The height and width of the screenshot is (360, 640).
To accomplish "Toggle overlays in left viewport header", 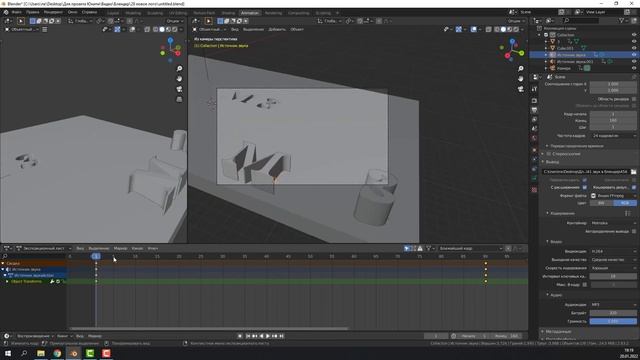I will pyautogui.click(x=132, y=29).
